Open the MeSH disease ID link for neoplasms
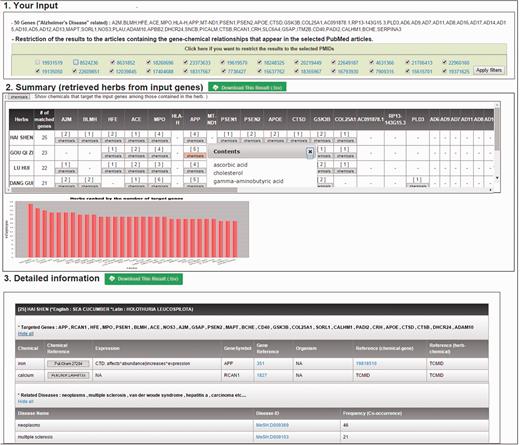The image size is (520, 445). tap(272, 425)
